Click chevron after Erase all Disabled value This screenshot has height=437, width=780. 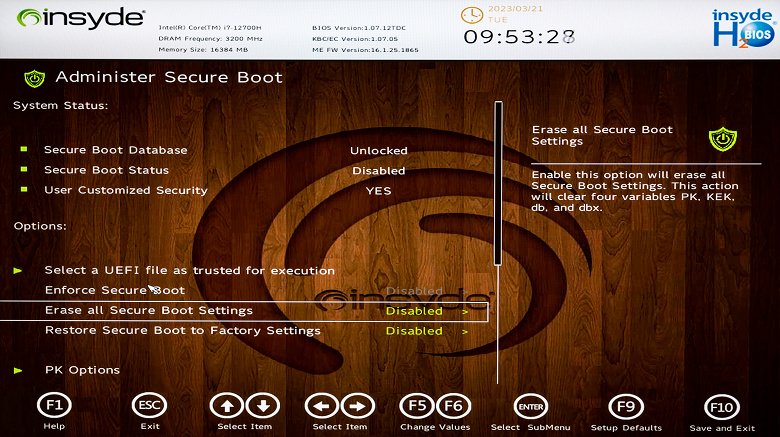click(x=465, y=312)
